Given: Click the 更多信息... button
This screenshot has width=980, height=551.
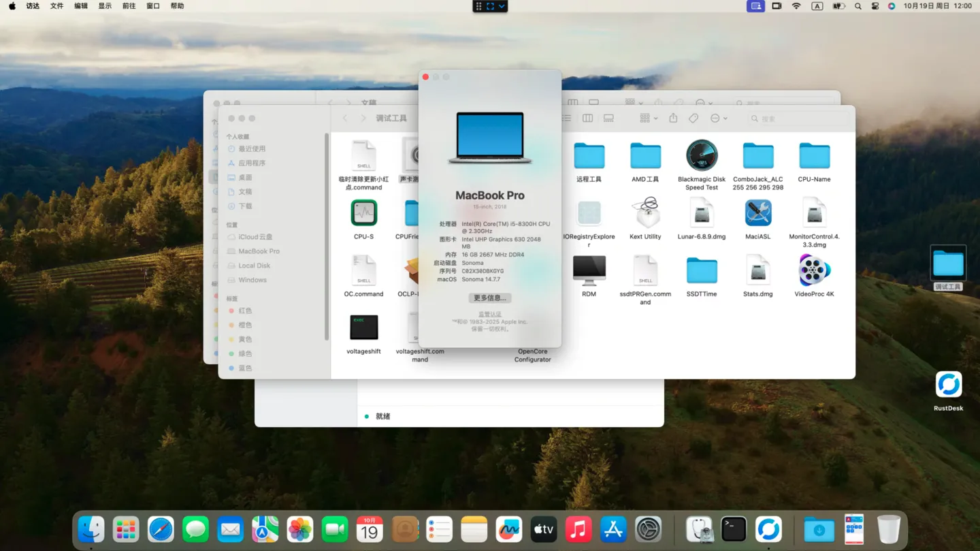Looking at the screenshot, I should (x=489, y=298).
